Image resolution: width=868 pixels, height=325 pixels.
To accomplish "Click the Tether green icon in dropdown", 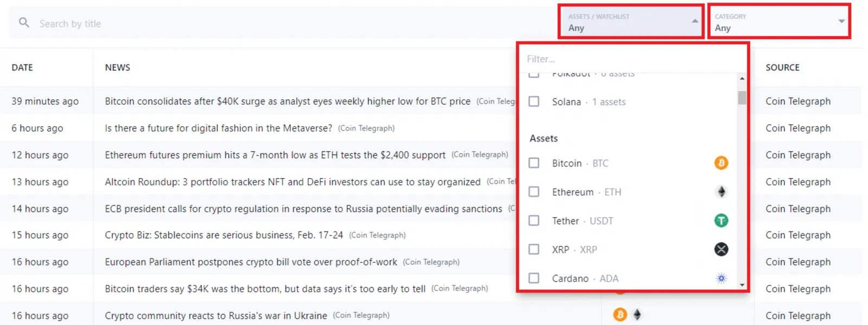I will pos(721,220).
